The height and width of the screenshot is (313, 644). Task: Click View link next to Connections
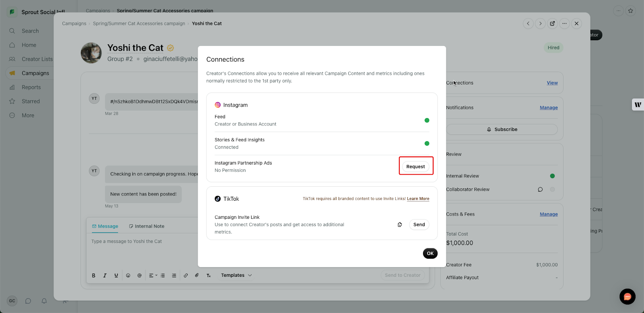pos(552,83)
